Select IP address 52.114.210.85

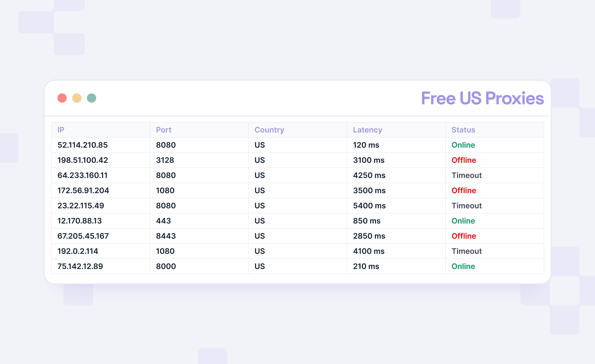click(x=83, y=145)
